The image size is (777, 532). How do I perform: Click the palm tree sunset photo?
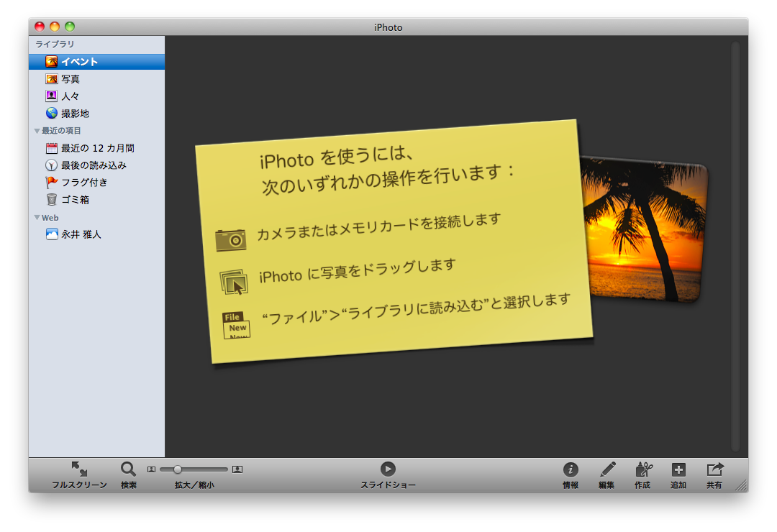coord(647,230)
